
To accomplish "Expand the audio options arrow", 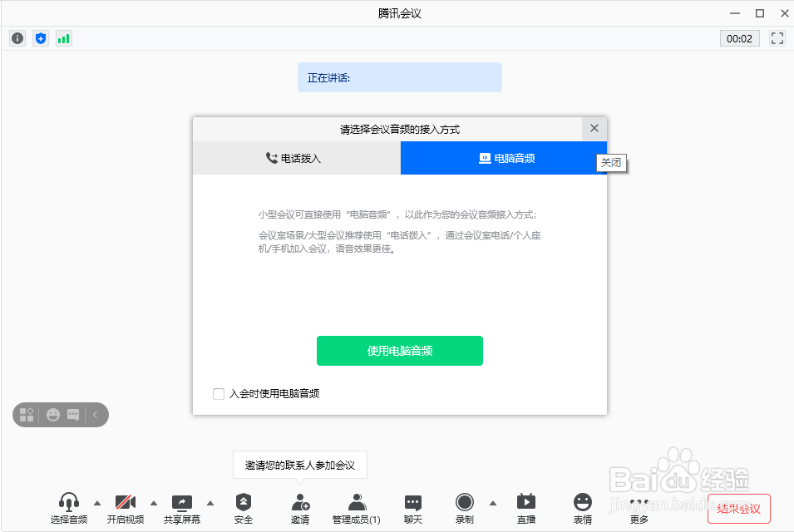I will point(97,503).
